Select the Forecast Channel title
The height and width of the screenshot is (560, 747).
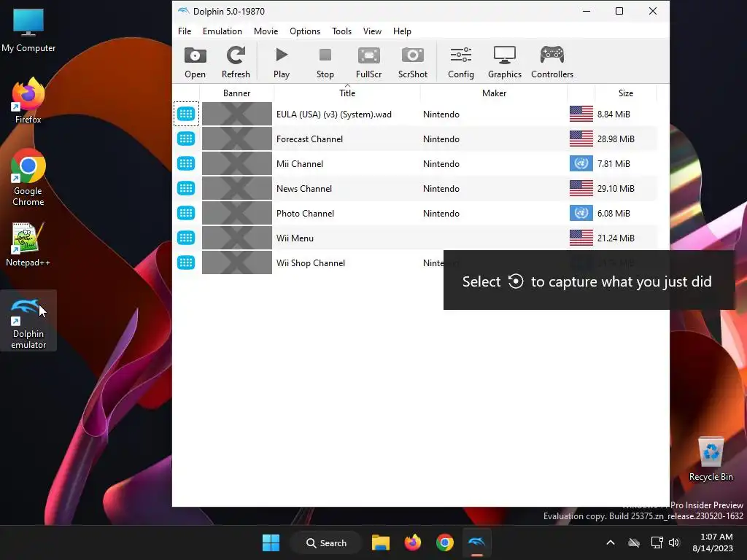coord(309,139)
